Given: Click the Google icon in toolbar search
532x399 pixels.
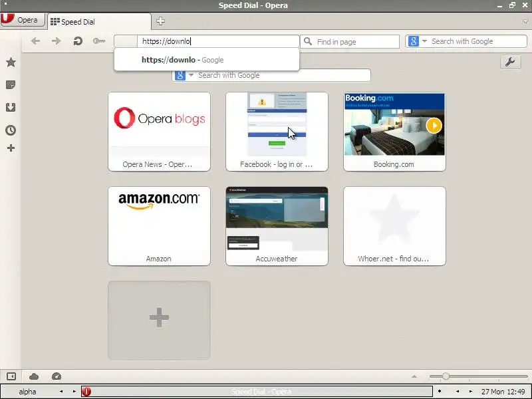Looking at the screenshot, I should [x=413, y=41].
